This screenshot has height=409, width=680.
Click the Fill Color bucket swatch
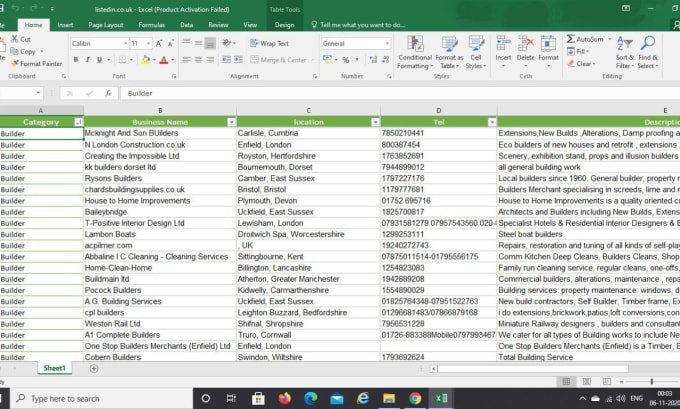click(146, 60)
